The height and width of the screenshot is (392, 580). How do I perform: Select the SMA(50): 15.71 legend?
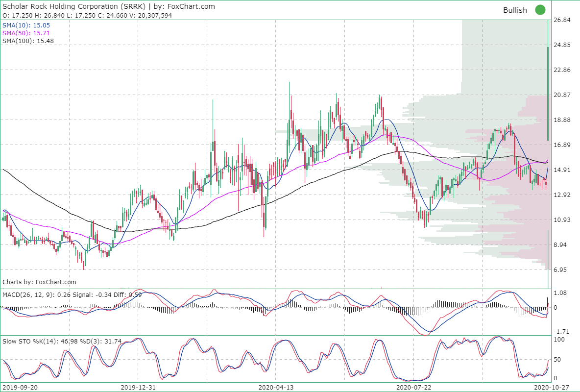[x=26, y=33]
